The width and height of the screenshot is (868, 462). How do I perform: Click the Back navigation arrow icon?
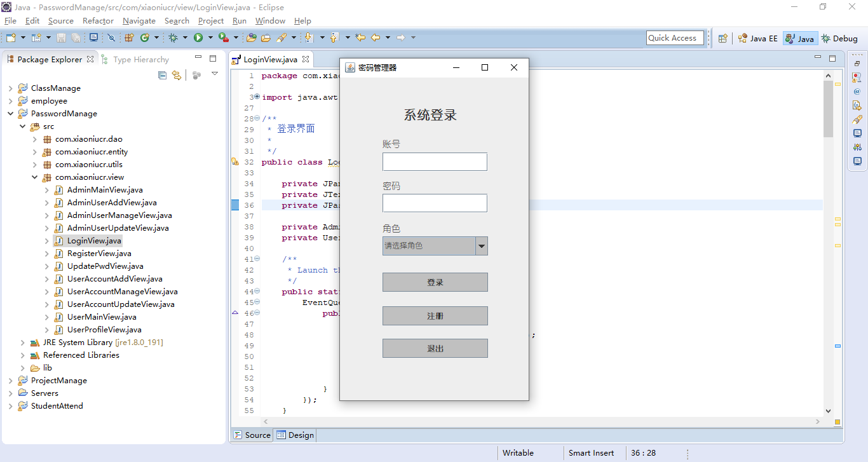(x=376, y=37)
